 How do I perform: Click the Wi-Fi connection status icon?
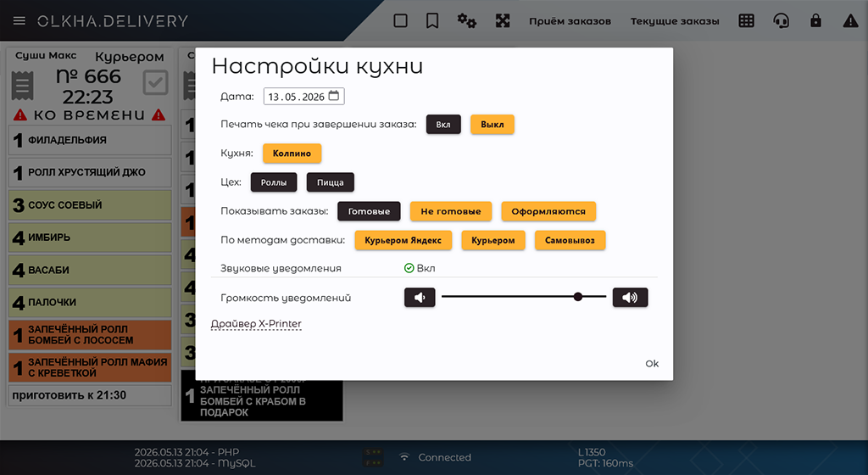click(x=404, y=457)
